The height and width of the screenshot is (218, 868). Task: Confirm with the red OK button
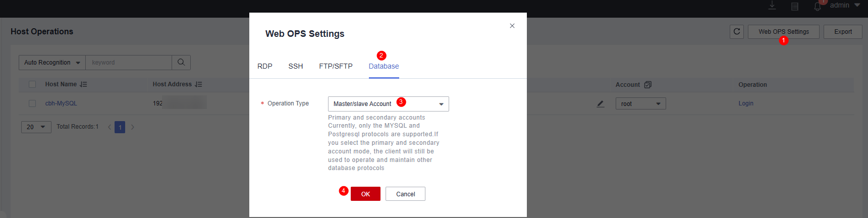pos(365,194)
